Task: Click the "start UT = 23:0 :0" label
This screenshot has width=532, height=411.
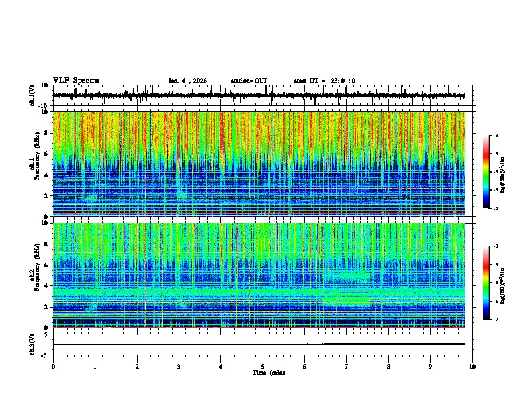Action: [324, 81]
